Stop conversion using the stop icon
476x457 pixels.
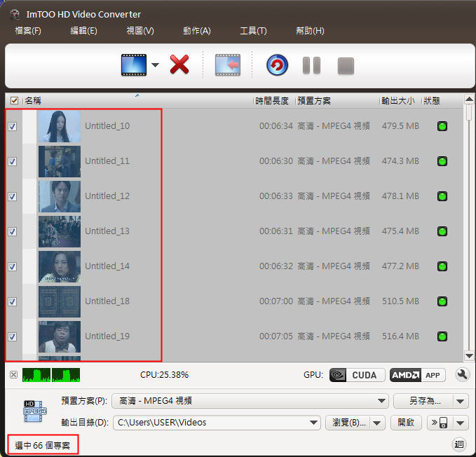pyautogui.click(x=346, y=65)
